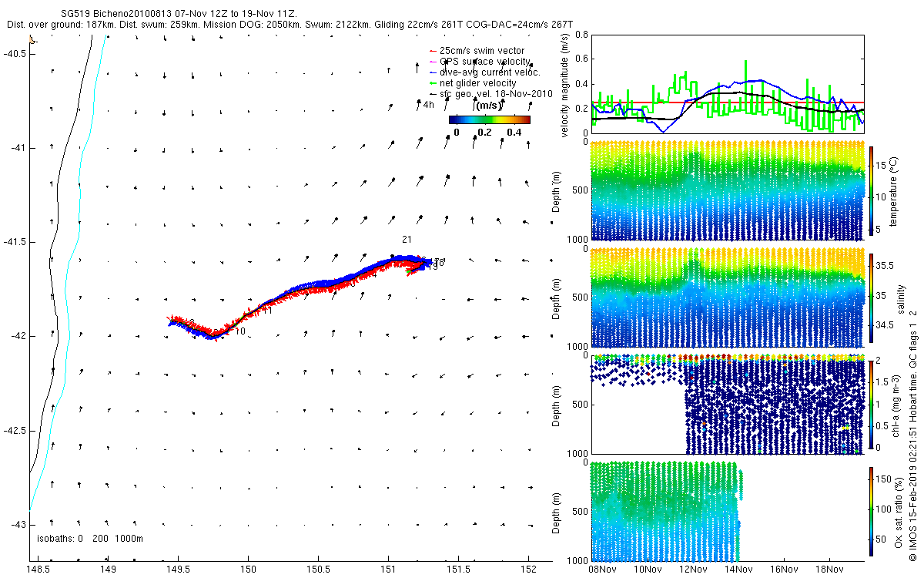924x578 pixels.
Task: Click longitude tick '149.5' on the map
Action: coord(179,570)
